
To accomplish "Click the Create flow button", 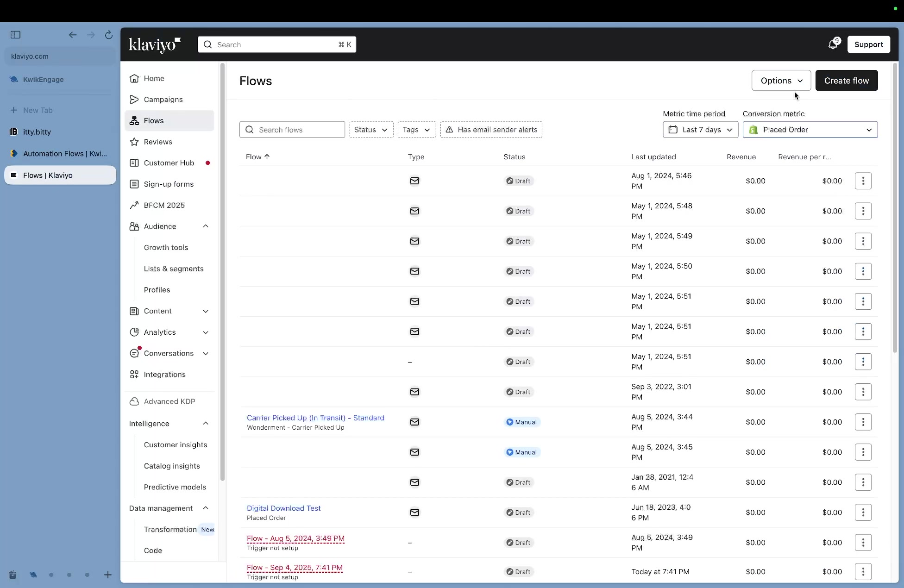I will pyautogui.click(x=847, y=81).
